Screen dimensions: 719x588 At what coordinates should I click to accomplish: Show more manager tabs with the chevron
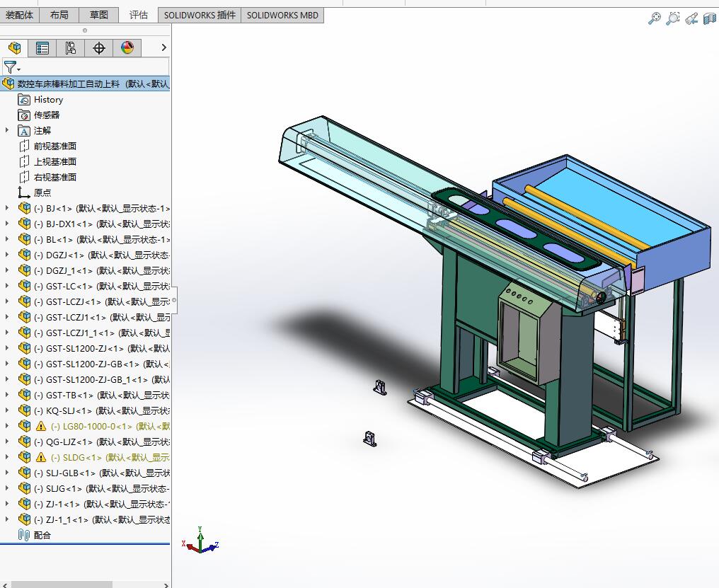pos(163,47)
